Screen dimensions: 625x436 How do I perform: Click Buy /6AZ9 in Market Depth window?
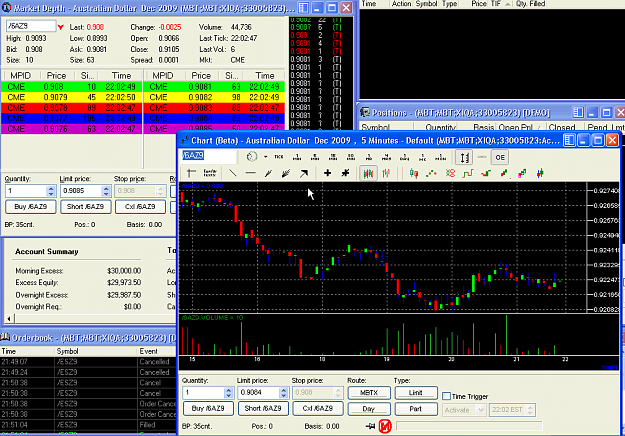pyautogui.click(x=31, y=207)
